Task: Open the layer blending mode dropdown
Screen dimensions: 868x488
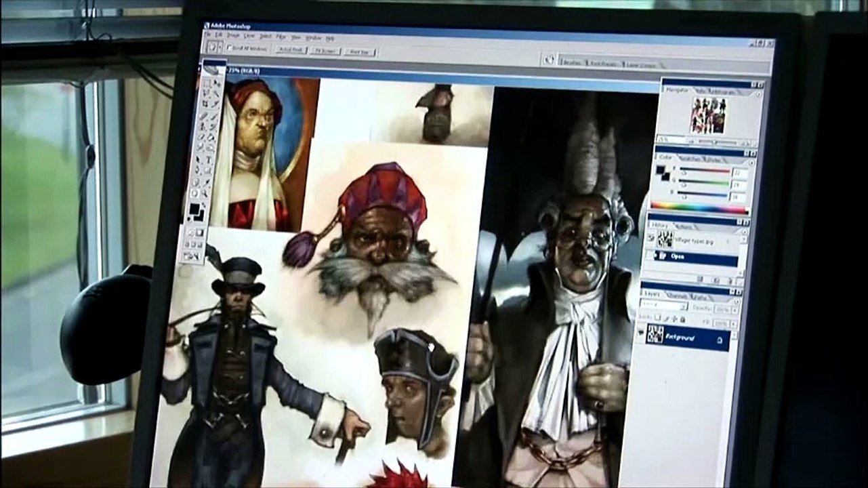Action: 664,306
